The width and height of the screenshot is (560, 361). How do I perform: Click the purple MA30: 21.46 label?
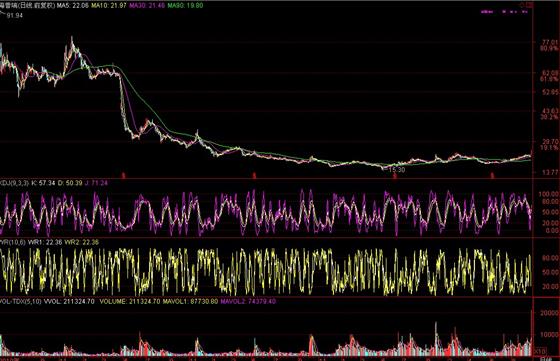point(147,6)
